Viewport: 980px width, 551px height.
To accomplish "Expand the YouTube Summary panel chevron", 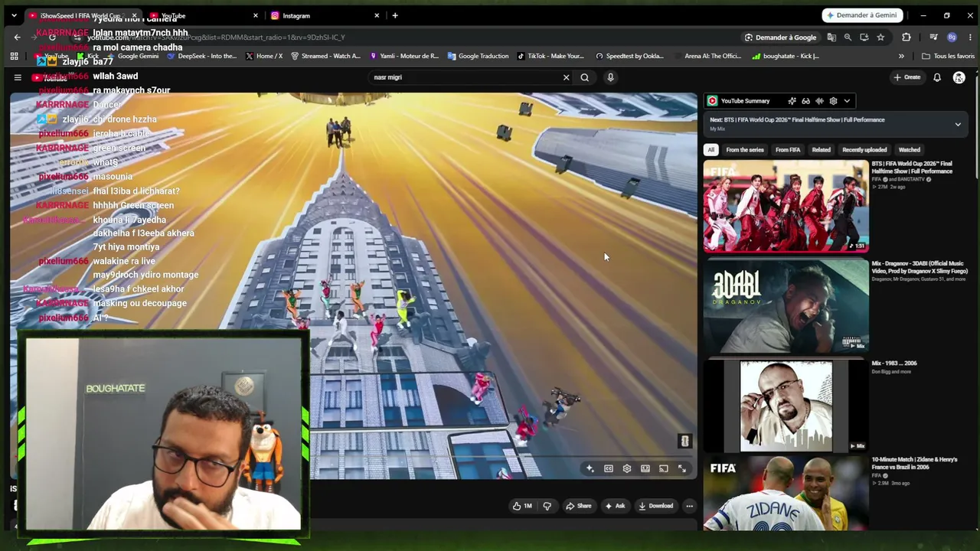I will (x=847, y=101).
